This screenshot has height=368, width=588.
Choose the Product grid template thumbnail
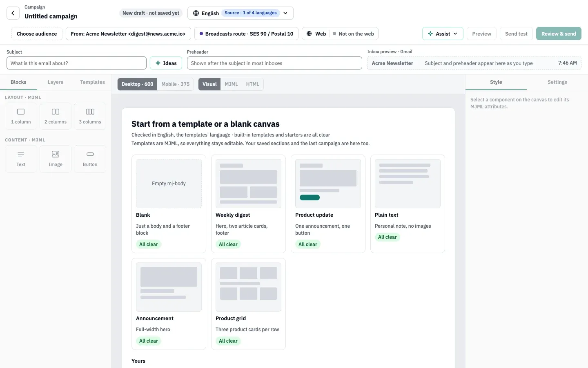(x=248, y=287)
